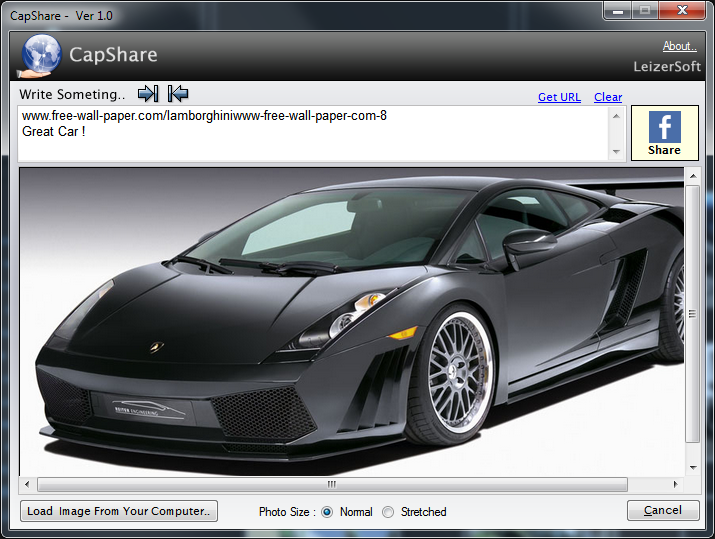Click the image scroll right arrow
Image resolution: width=715 pixels, height=539 pixels.
[675, 484]
